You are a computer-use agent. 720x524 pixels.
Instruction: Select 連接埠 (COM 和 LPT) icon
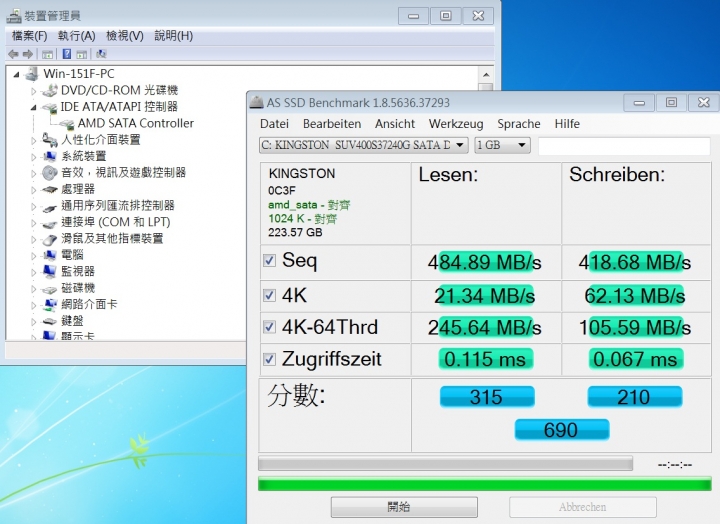[x=50, y=223]
